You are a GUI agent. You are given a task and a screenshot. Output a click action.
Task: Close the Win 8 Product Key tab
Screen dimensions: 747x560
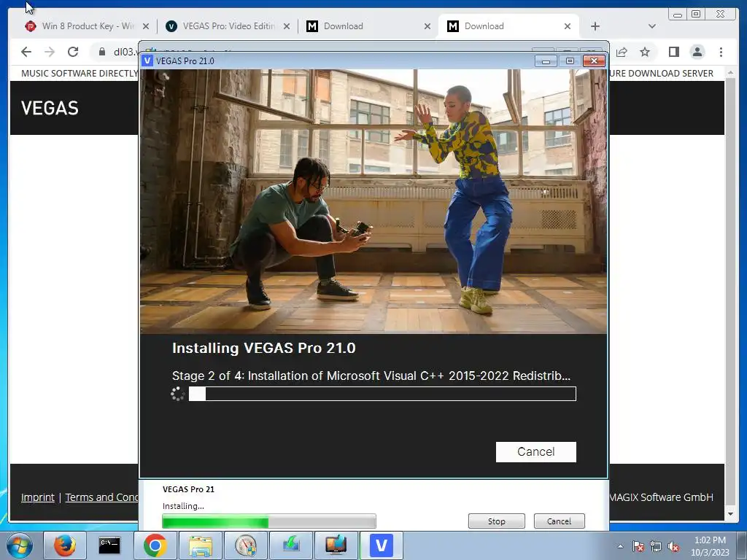[x=146, y=26]
